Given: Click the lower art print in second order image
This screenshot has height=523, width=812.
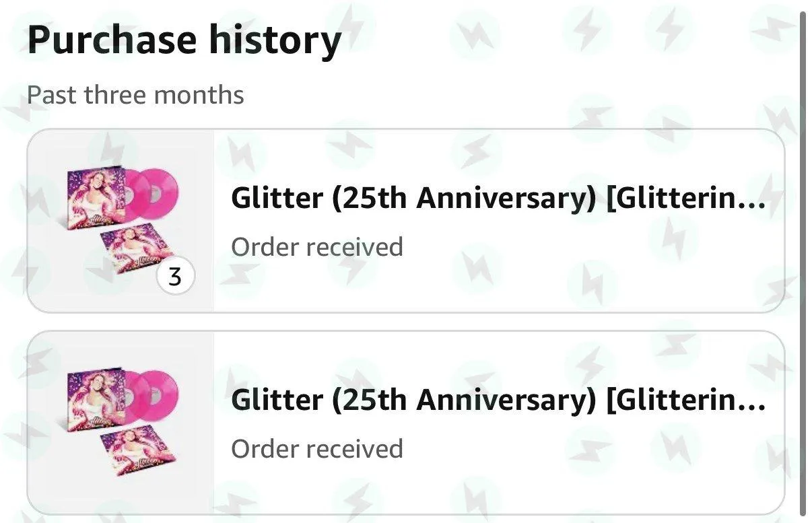Looking at the screenshot, I should point(139,452).
